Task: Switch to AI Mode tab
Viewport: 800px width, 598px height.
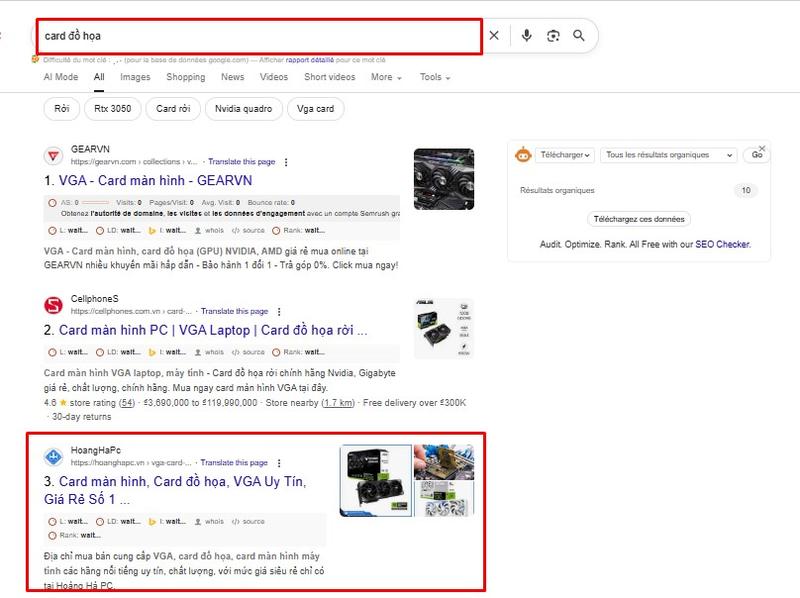Action: coord(61,77)
